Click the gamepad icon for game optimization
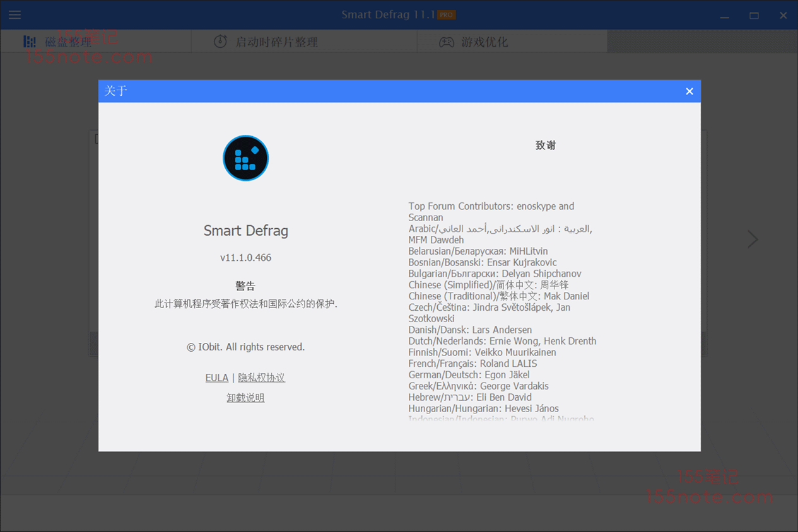The image size is (798, 532). [446, 42]
